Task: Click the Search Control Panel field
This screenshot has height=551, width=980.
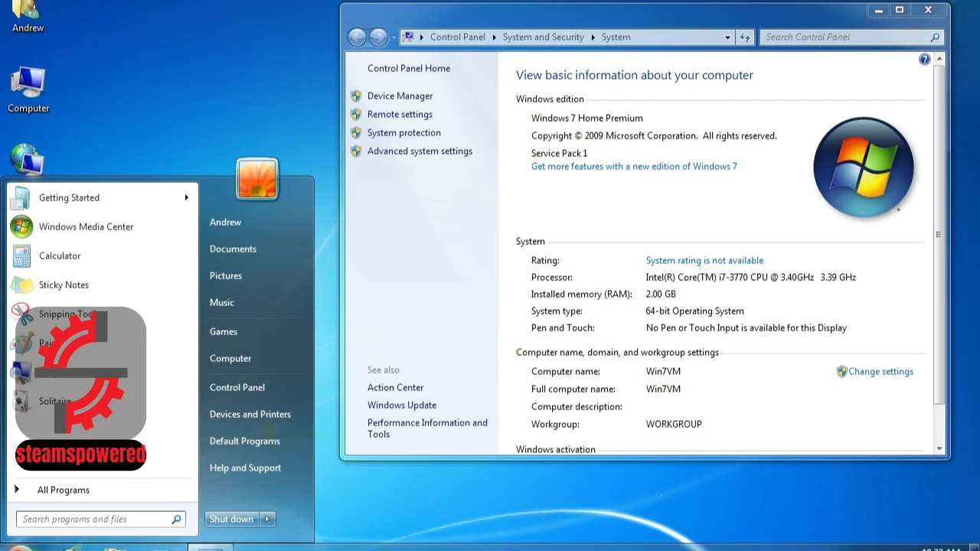Action: coord(851,37)
